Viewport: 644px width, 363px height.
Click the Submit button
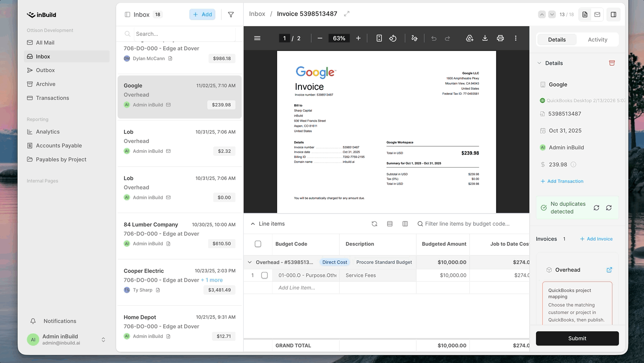point(577,338)
